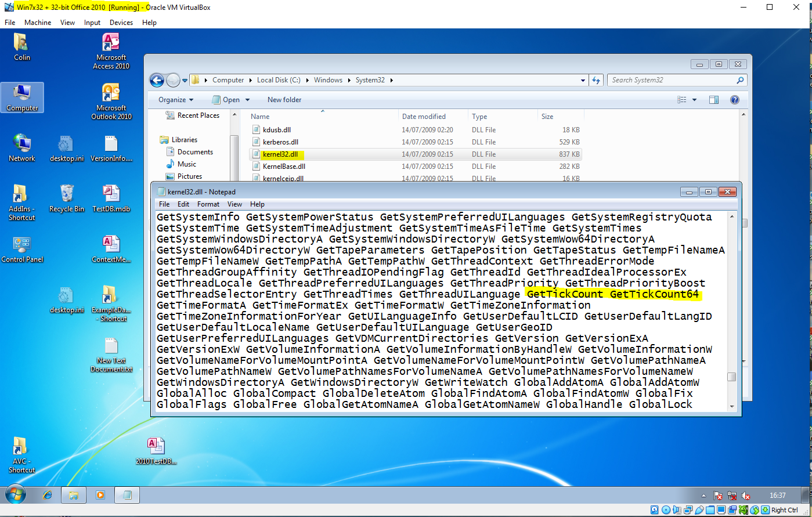Open the dropdown arrow beside Open button
Screen dimensions: 812x517
pos(247,100)
